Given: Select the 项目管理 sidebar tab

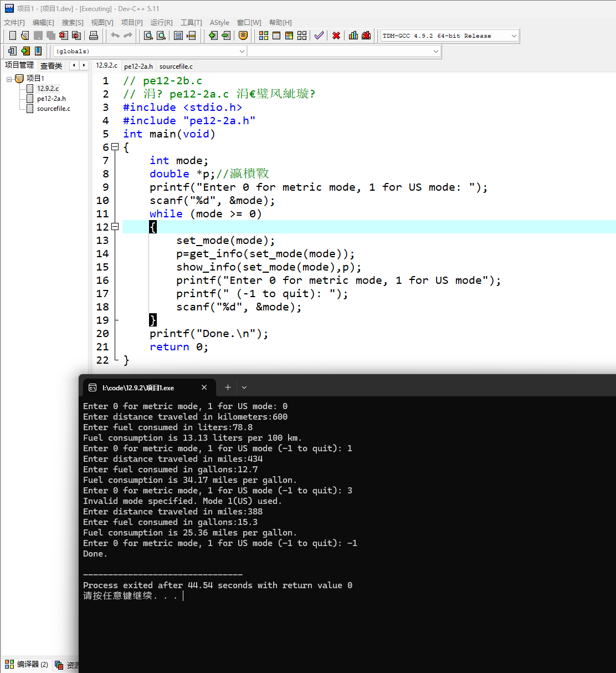Looking at the screenshot, I should pyautogui.click(x=19, y=65).
